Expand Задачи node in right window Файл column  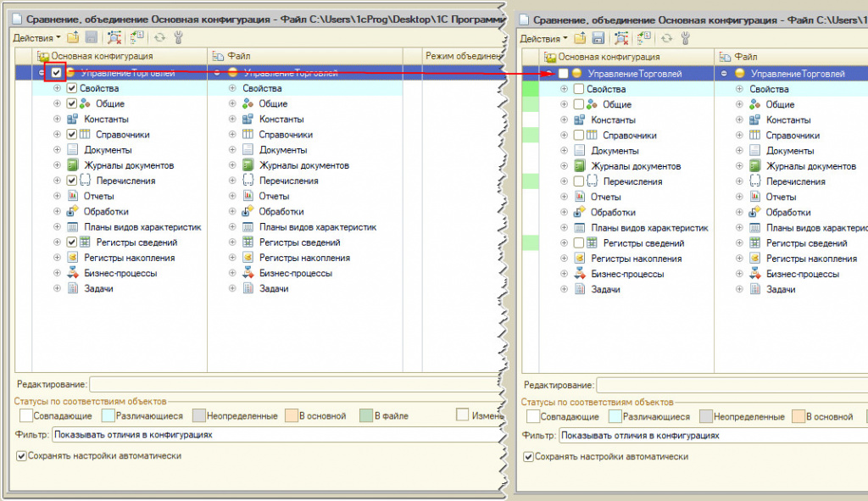click(739, 289)
